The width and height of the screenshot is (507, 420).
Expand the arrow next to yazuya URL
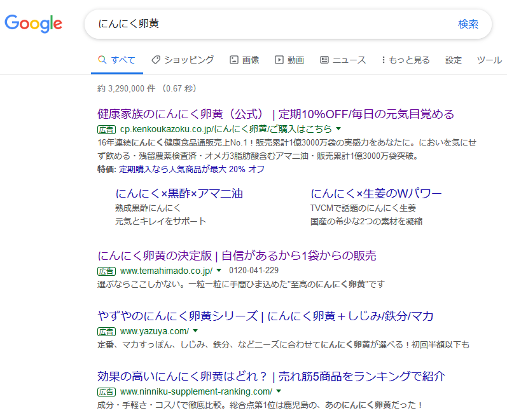coord(195,330)
